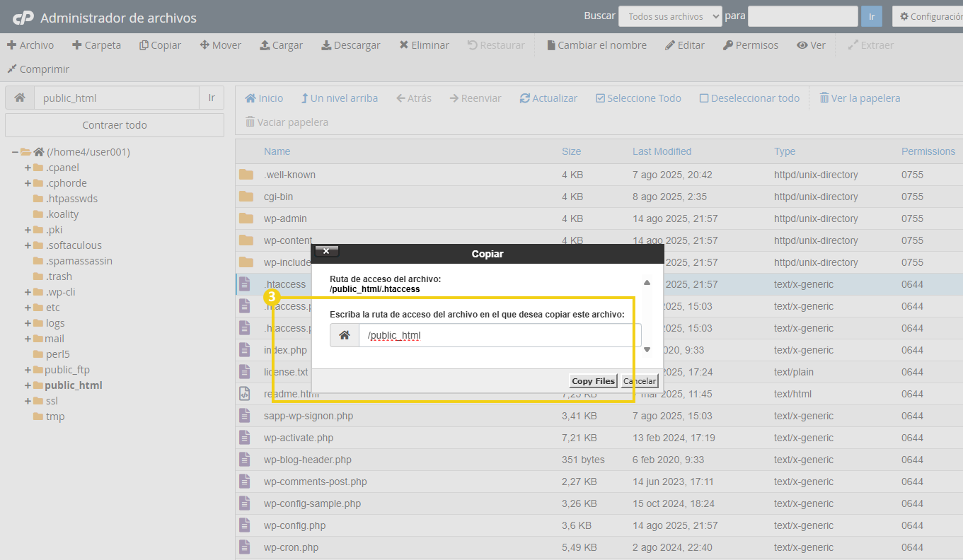Open the Todos sus archivos search dropdown
The height and width of the screenshot is (560, 963).
coord(669,16)
